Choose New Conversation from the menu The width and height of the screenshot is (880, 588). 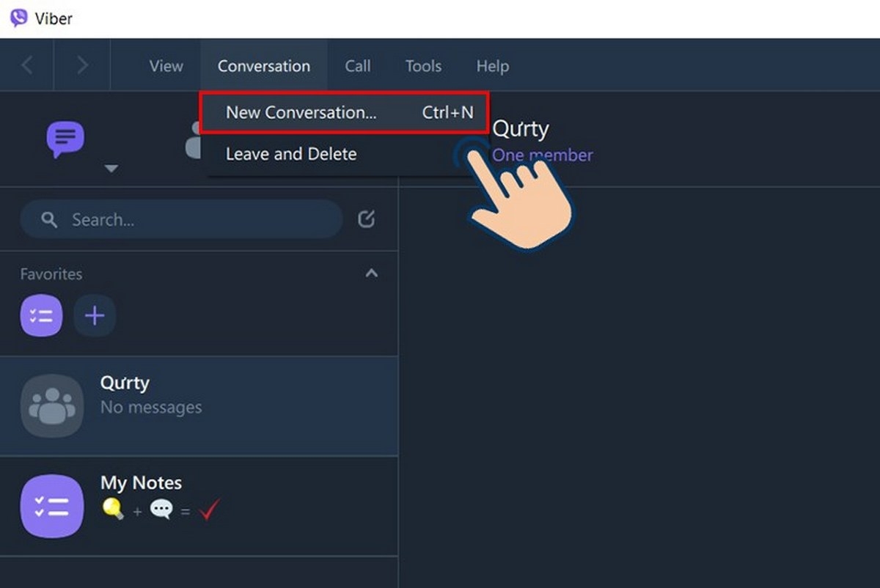click(344, 112)
